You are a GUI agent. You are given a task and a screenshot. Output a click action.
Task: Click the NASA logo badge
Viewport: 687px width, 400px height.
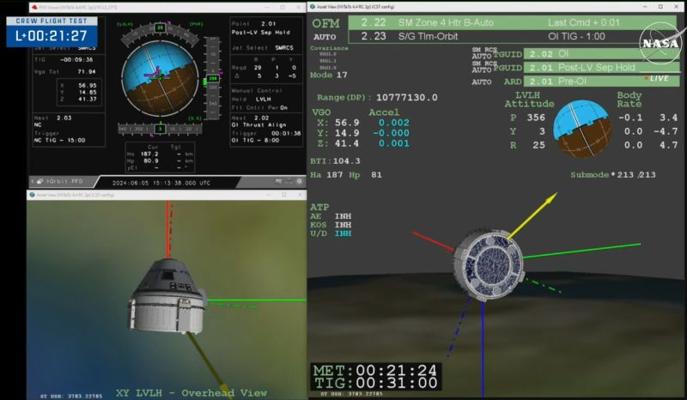pos(660,43)
